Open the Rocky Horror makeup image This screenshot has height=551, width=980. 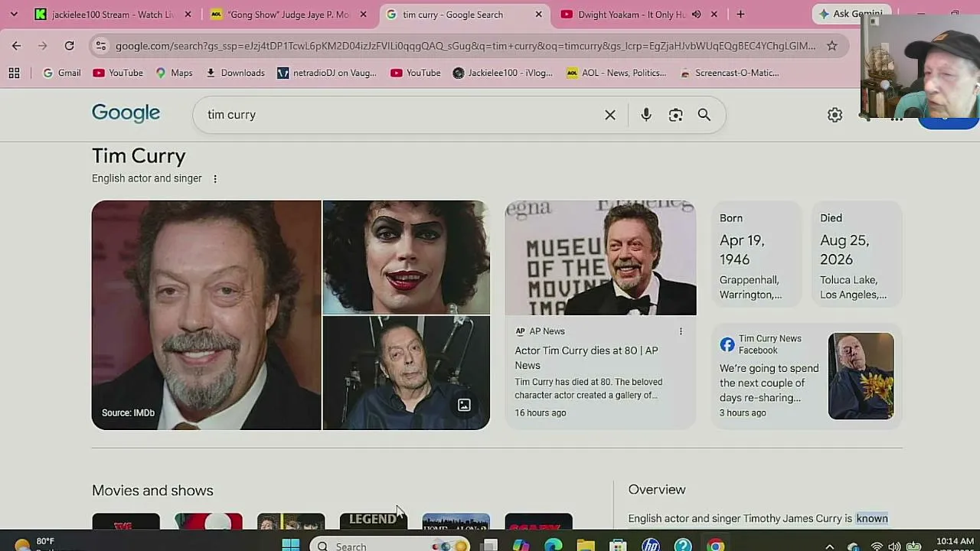click(x=407, y=257)
